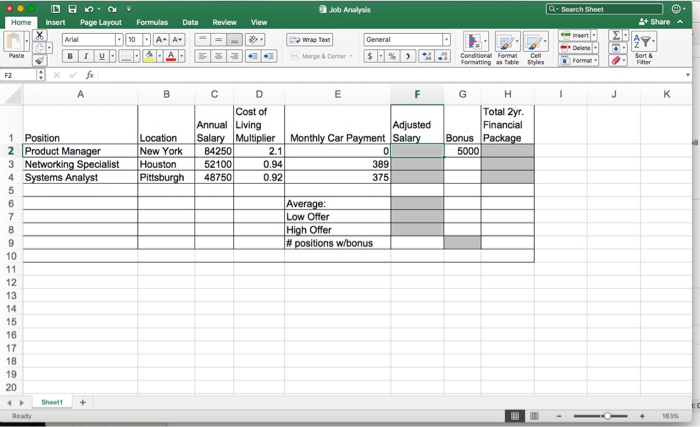
Task: Increase font size with large A icon
Action: 161,40
